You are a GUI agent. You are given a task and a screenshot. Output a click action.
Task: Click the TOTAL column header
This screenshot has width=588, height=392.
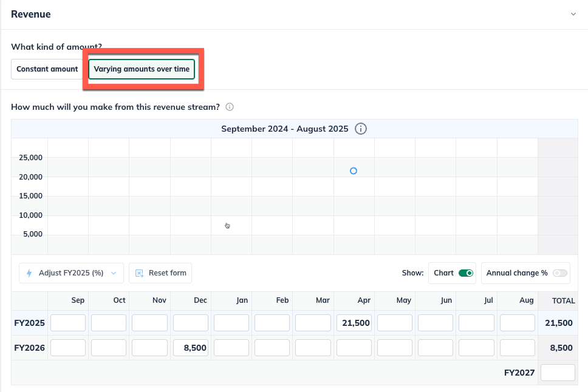coord(563,300)
